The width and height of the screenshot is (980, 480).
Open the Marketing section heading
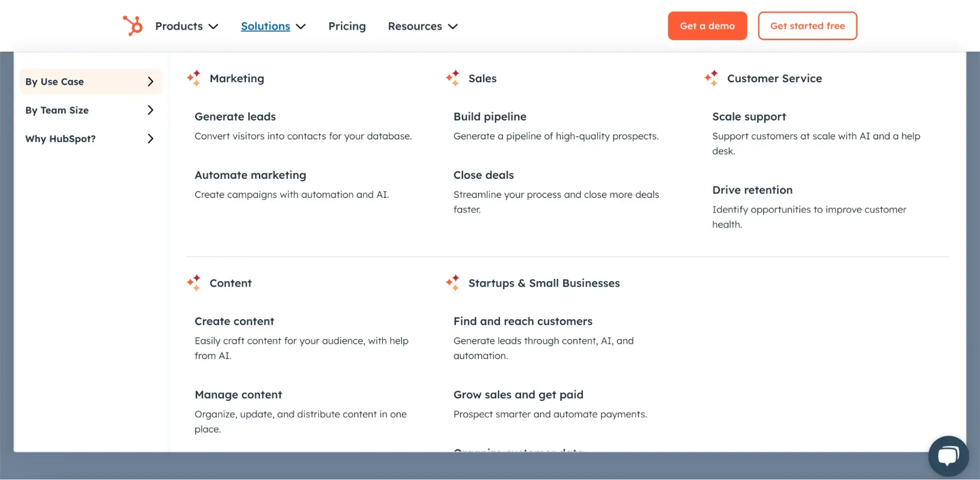coord(237,78)
